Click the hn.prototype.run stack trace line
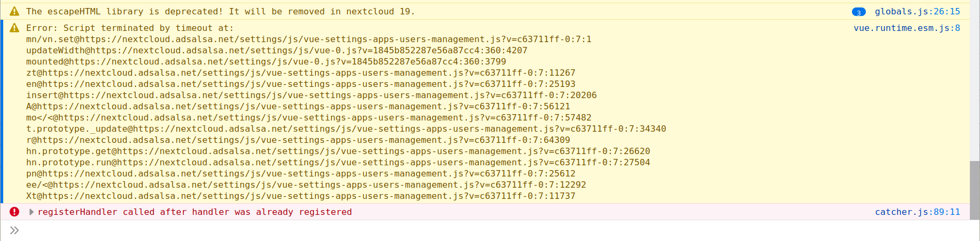Screen dimensions: 980x241 pos(338,162)
